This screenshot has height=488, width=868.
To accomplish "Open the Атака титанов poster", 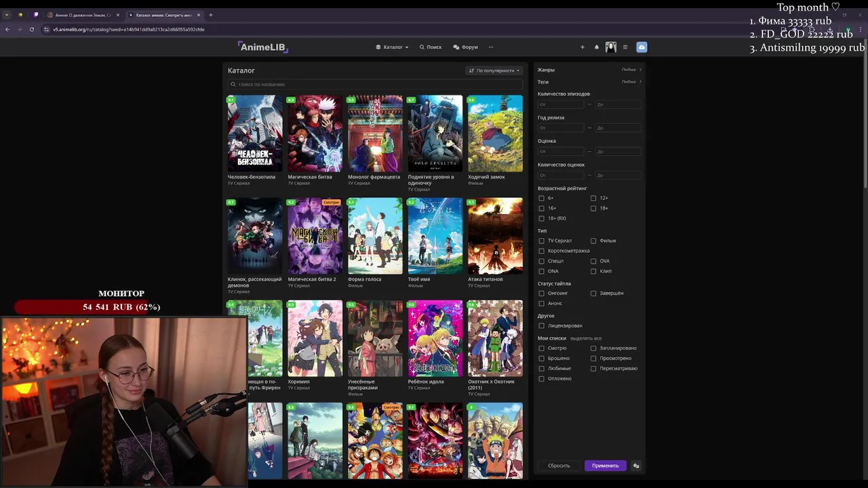I will point(495,236).
